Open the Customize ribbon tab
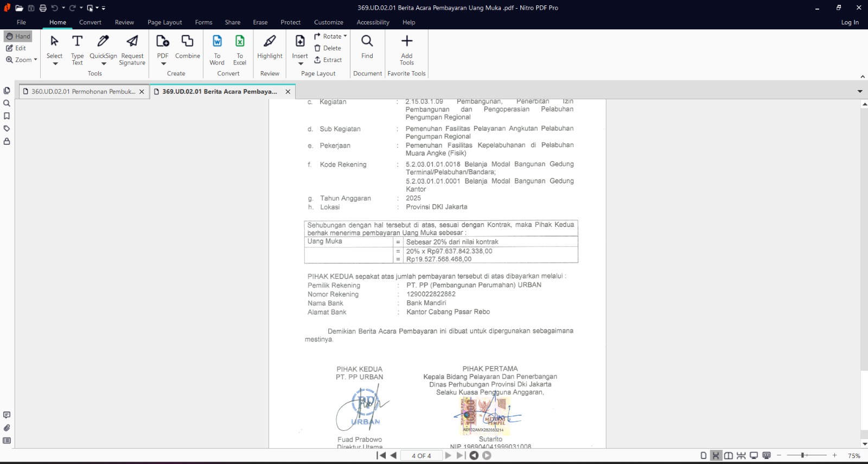868x464 pixels. [329, 22]
